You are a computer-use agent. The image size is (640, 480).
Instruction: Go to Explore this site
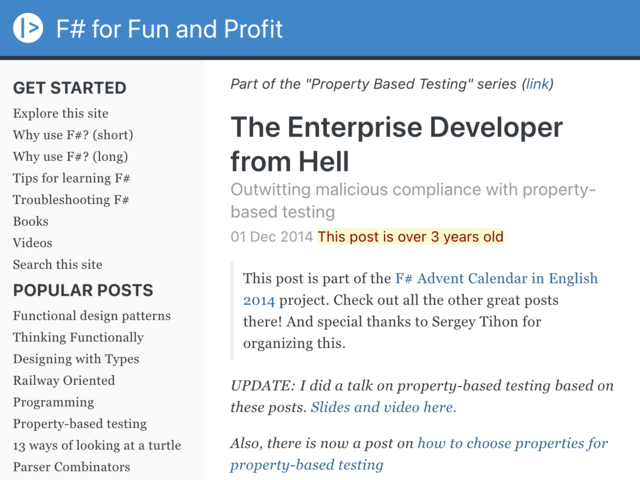(x=61, y=113)
